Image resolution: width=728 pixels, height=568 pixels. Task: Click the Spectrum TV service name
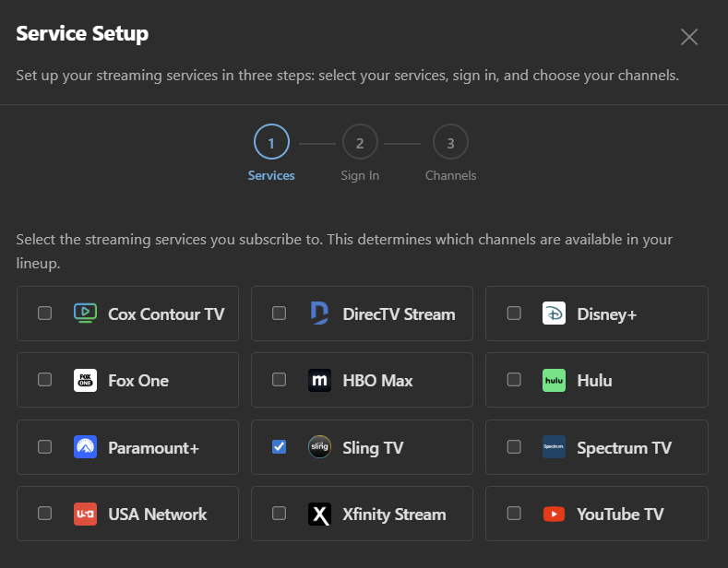pyautogui.click(x=624, y=448)
